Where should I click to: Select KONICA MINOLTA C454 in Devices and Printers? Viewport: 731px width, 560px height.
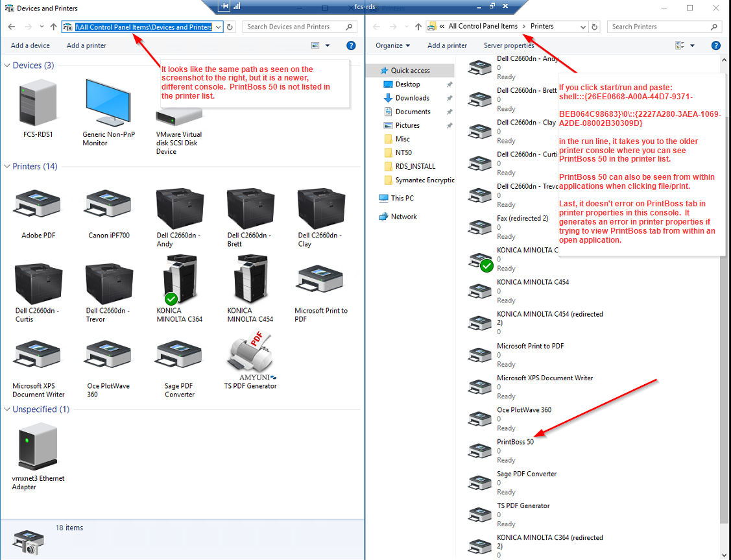[x=250, y=280]
